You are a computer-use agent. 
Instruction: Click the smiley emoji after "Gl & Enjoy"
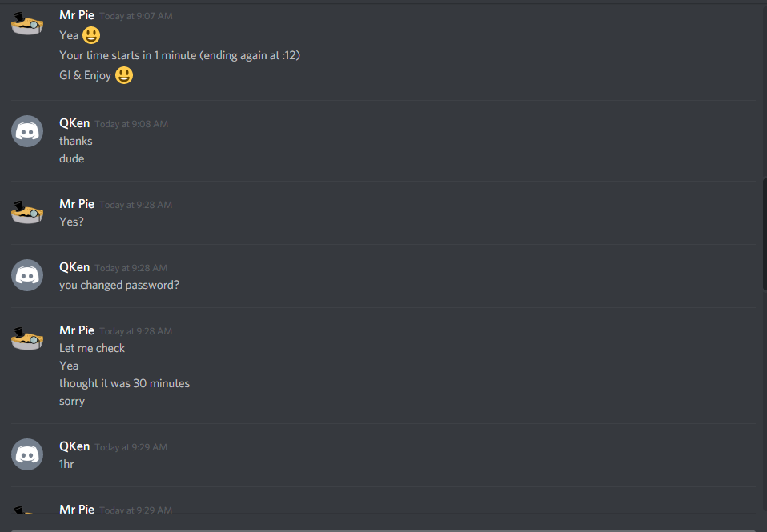pos(124,75)
